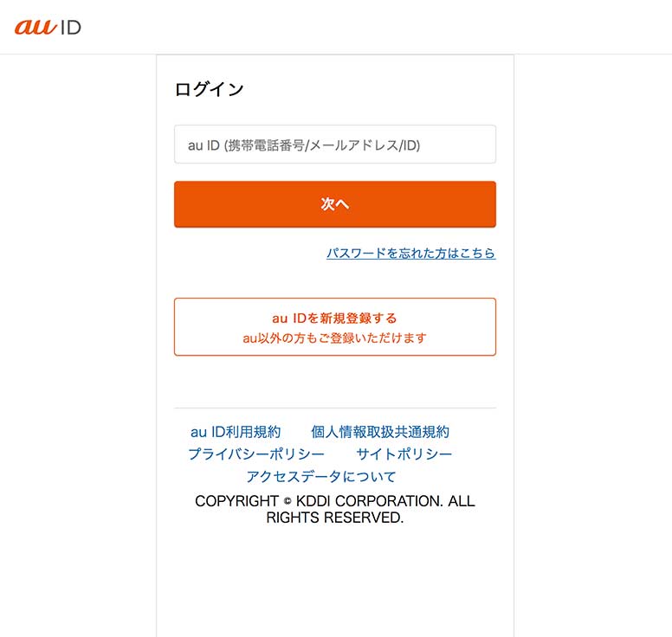Click the RIGHTS RESERVED. footer line

(335, 518)
